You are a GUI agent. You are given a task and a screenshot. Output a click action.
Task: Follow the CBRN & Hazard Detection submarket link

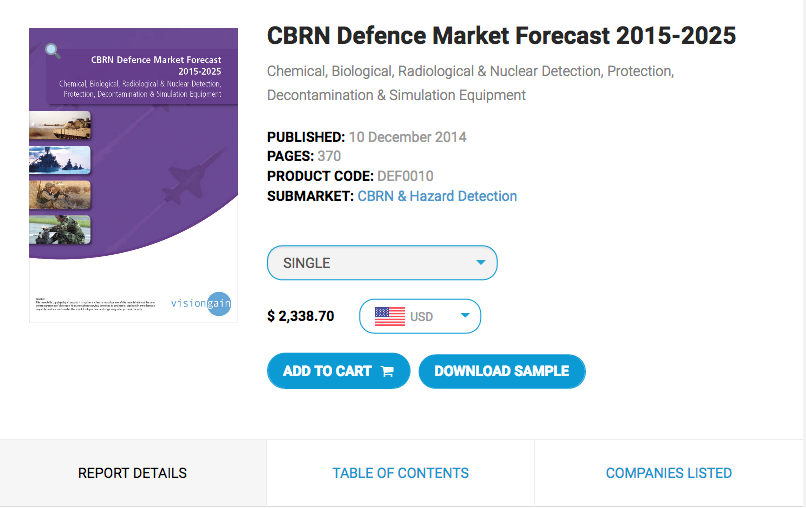(437, 196)
